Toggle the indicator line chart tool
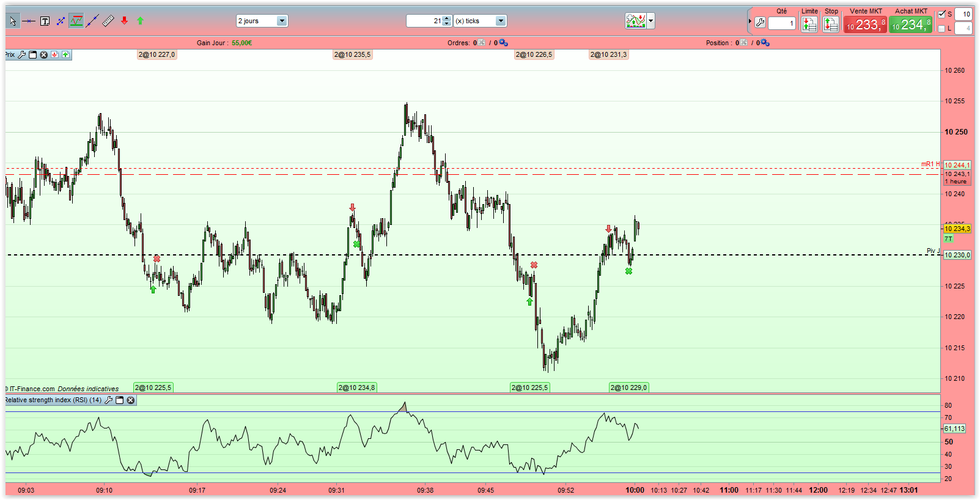This screenshot has width=980, height=500. (76, 21)
